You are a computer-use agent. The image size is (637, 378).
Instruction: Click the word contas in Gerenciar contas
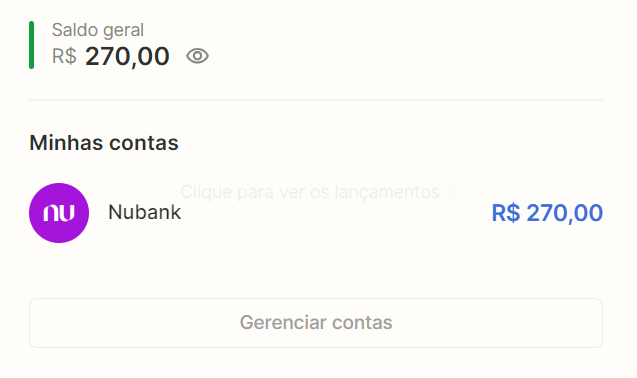[x=362, y=323]
